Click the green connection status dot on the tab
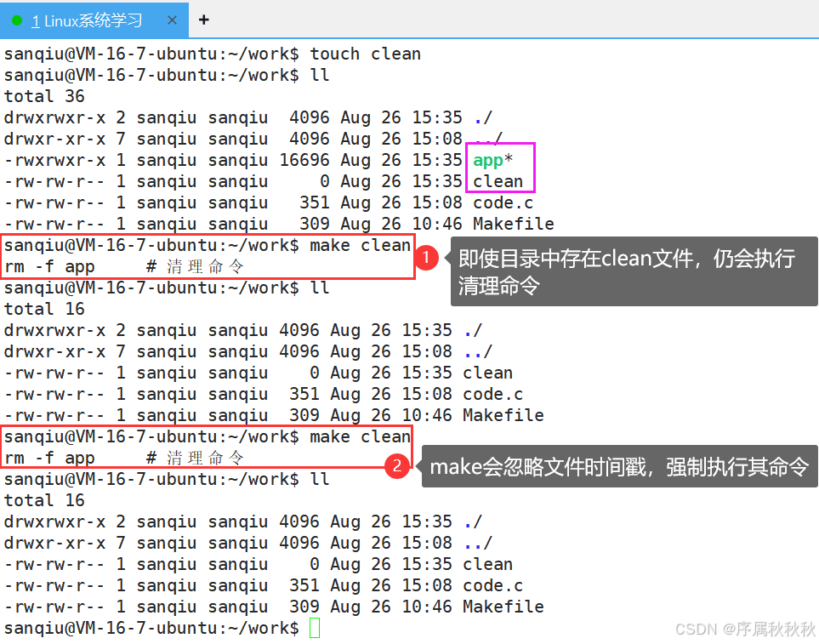This screenshot has height=644, width=819. point(17,20)
